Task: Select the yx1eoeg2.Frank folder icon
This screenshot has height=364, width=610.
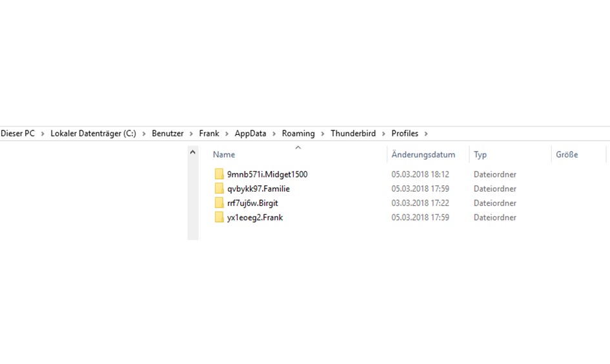Action: [x=219, y=217]
